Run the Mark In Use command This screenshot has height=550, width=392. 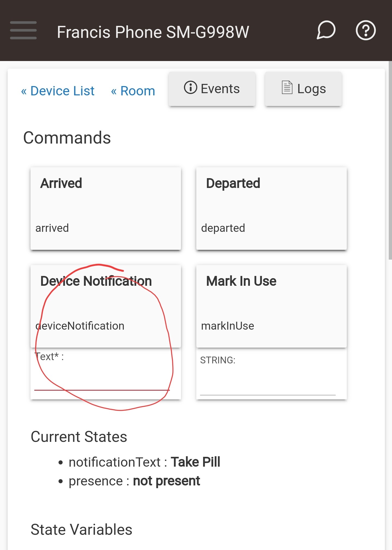click(271, 306)
